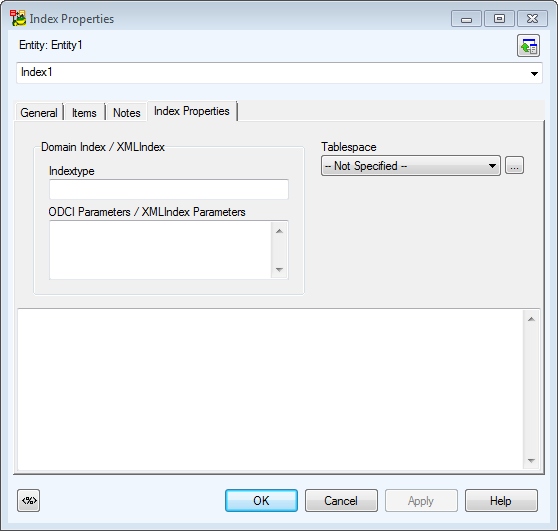Click the <%> template button at bottom left
Image resolution: width=558 pixels, height=531 pixels.
(28, 500)
